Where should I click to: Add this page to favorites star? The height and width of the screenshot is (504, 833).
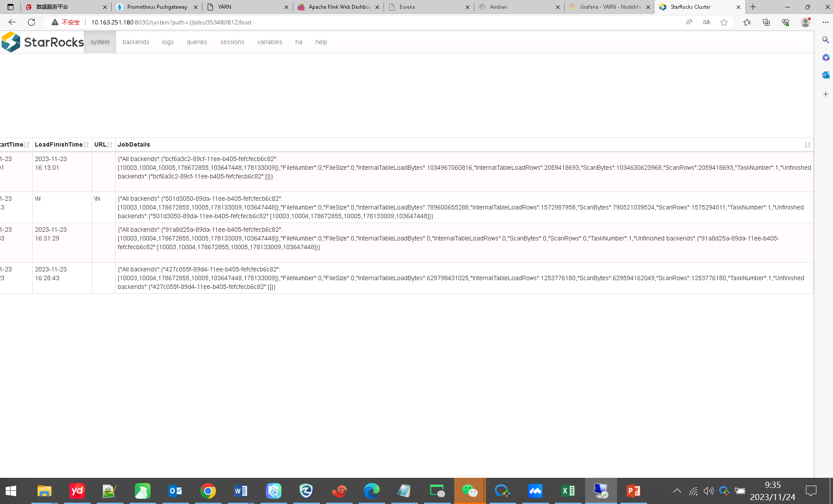[724, 22]
